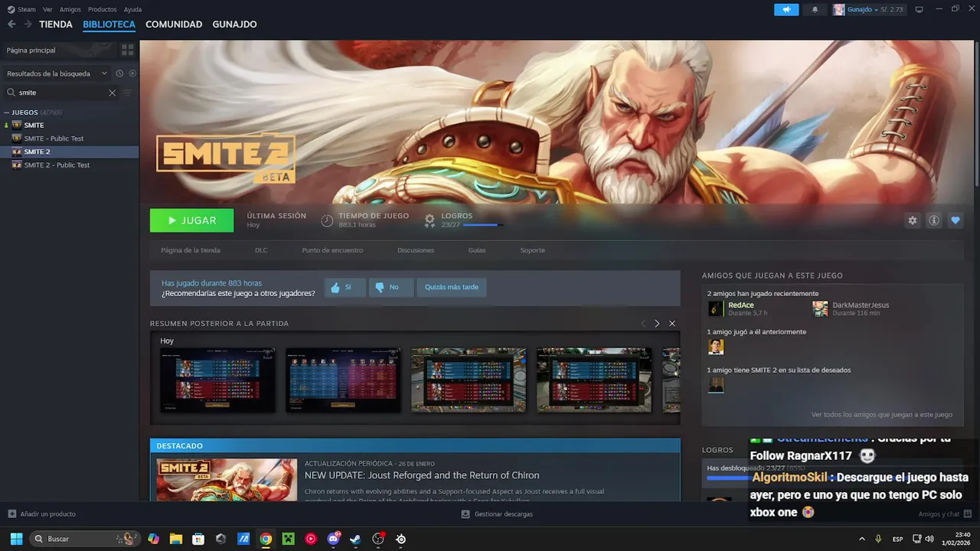Open Página de la tienda link
Image resolution: width=980 pixels, height=551 pixels.
tap(191, 250)
